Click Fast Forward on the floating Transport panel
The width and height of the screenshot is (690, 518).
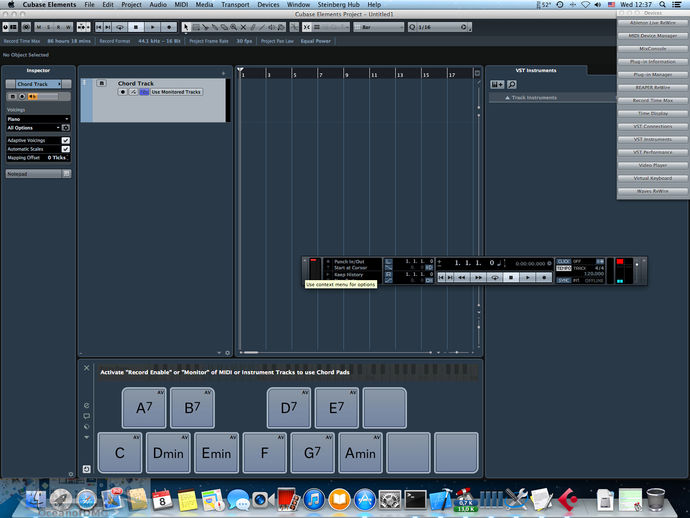478,277
